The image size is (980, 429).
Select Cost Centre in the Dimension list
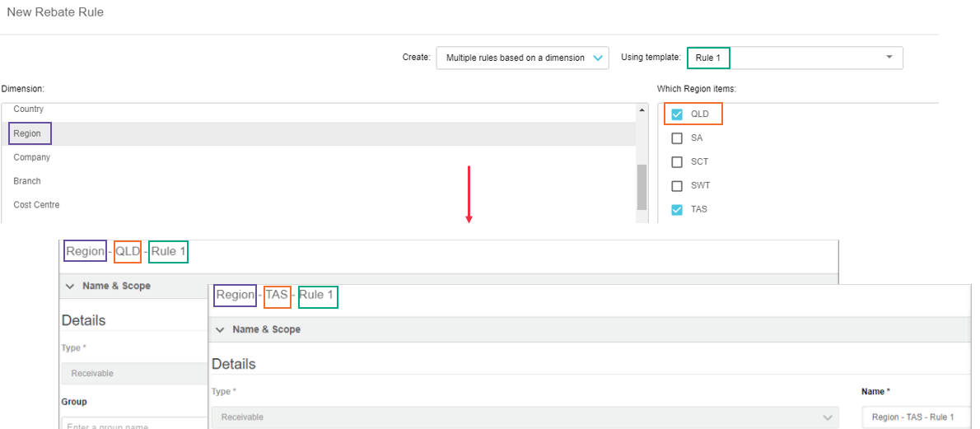click(x=319, y=205)
